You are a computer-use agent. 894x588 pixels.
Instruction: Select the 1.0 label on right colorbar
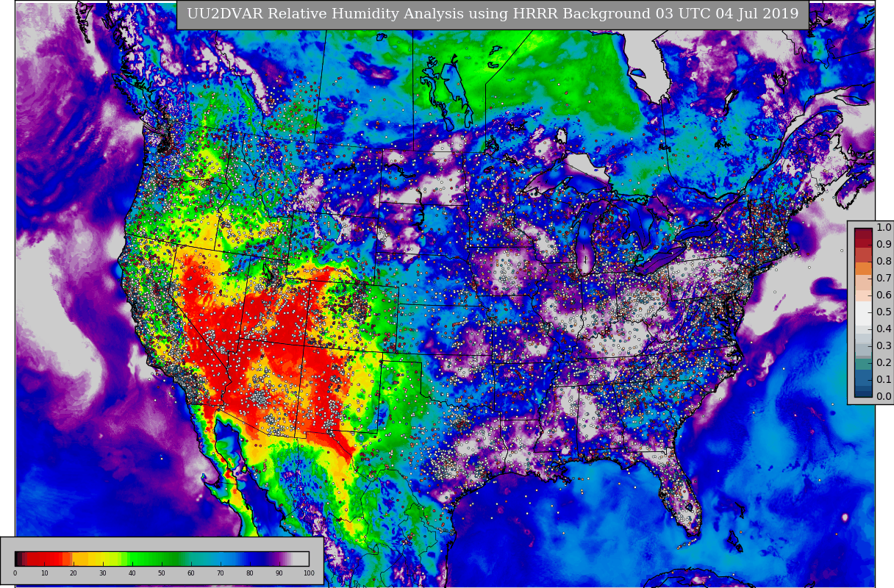pyautogui.click(x=884, y=228)
